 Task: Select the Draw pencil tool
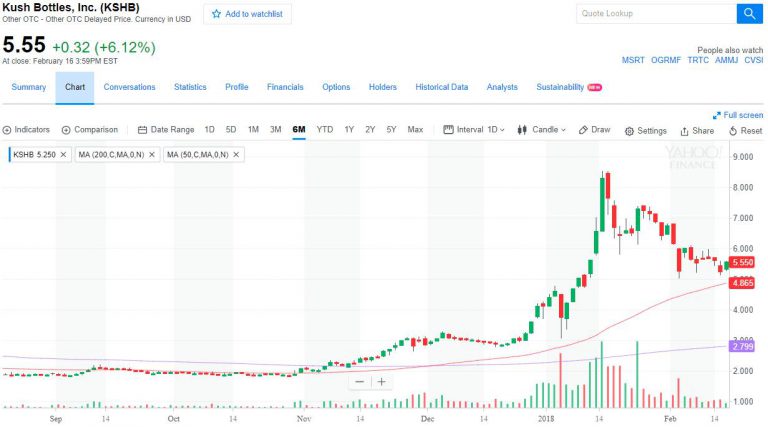594,130
